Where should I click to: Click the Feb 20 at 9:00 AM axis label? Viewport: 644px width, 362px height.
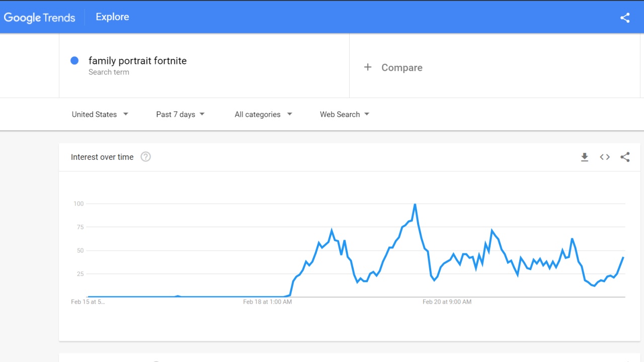(x=447, y=302)
